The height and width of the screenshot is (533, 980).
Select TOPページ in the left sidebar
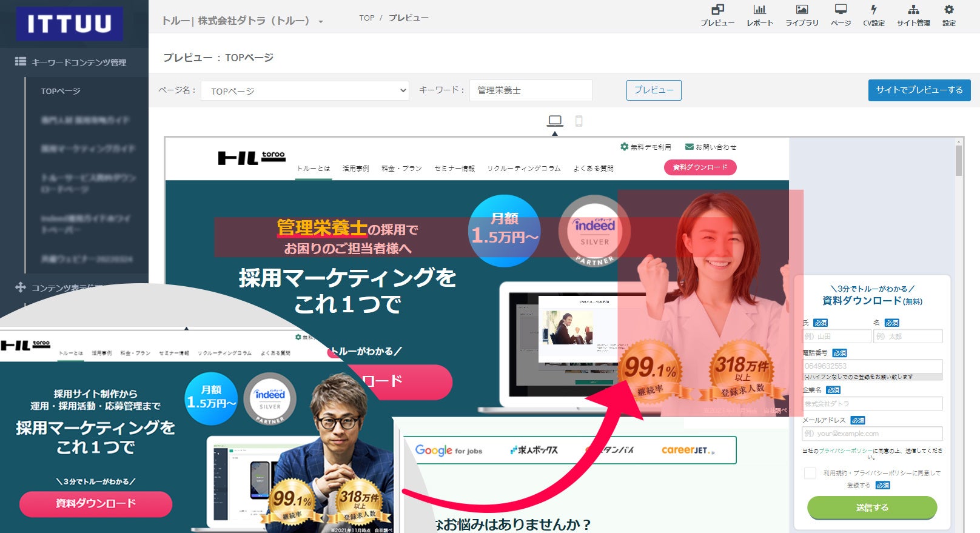[x=61, y=91]
